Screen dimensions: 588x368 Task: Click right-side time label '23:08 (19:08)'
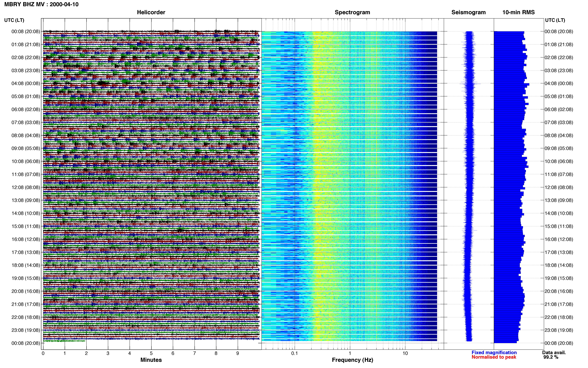click(x=559, y=330)
